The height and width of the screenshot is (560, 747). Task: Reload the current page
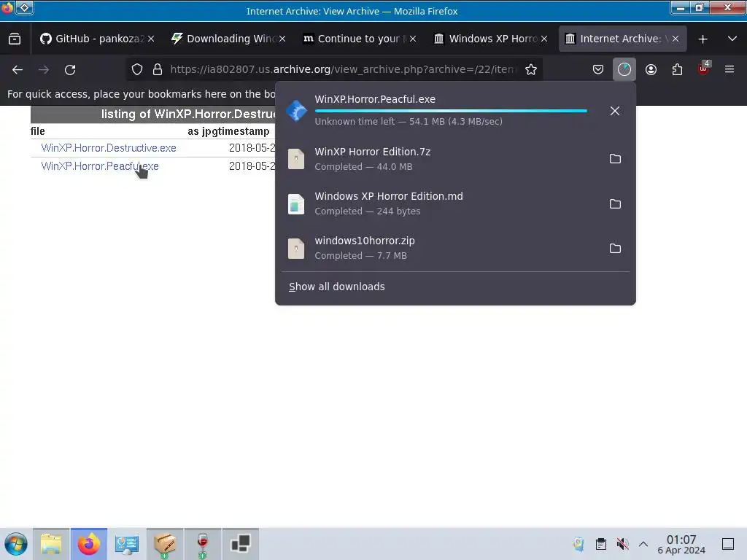pyautogui.click(x=70, y=69)
